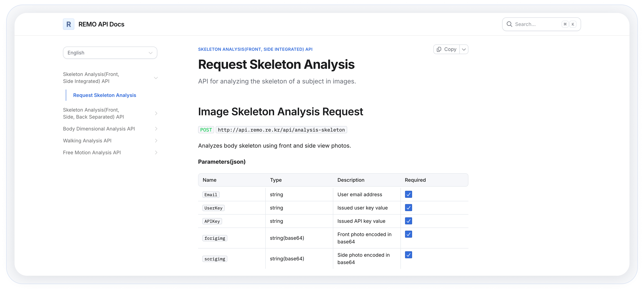Collapse Skeleton Analysis(Front, Side Integrated) API section
The width and height of the screenshot is (644, 292).
[x=156, y=78]
